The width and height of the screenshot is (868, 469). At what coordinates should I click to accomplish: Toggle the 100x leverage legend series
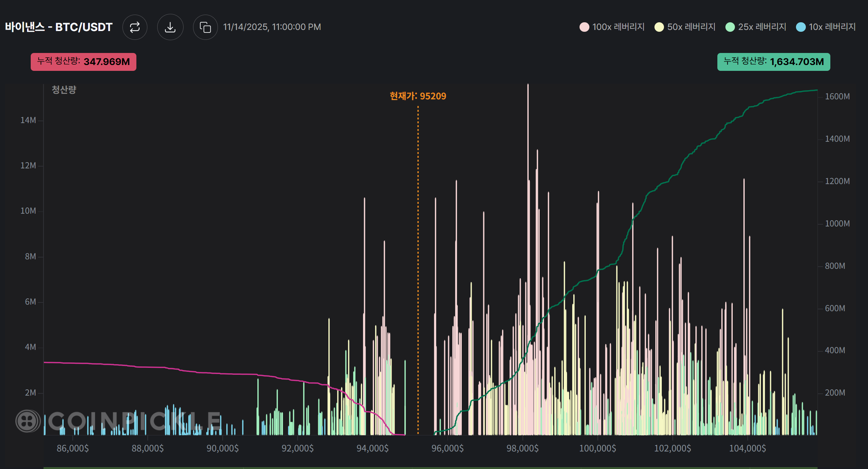click(x=618, y=27)
